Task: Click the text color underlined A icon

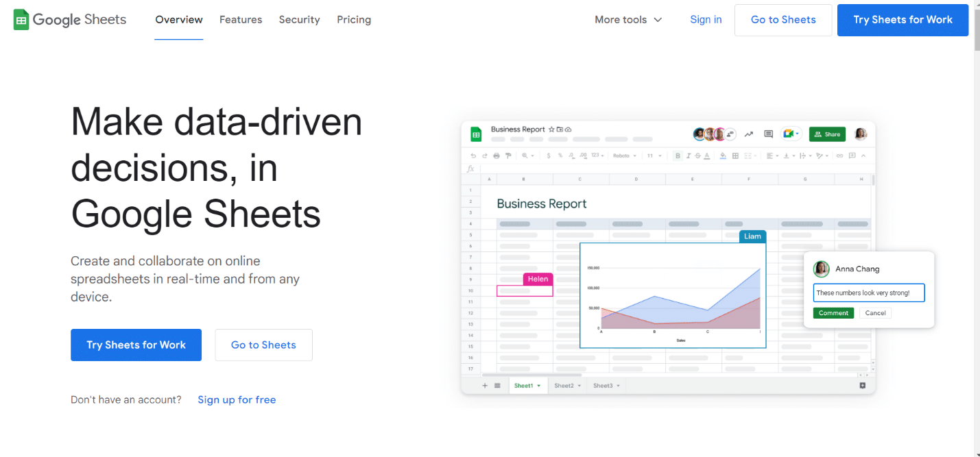Action: click(x=707, y=156)
